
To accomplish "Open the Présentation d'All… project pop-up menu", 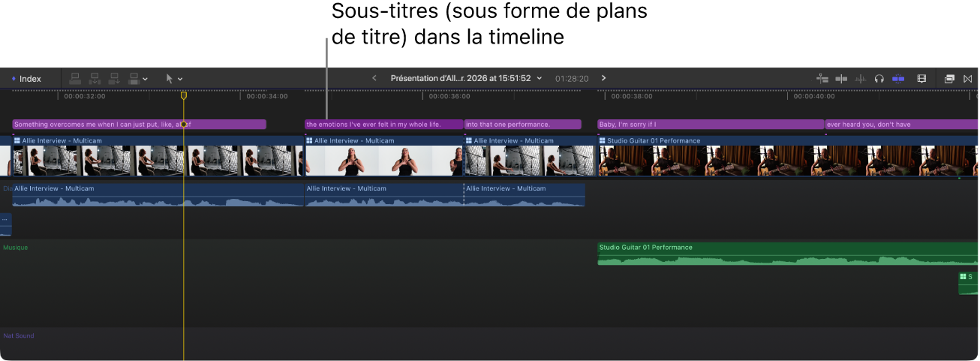I will tap(466, 78).
